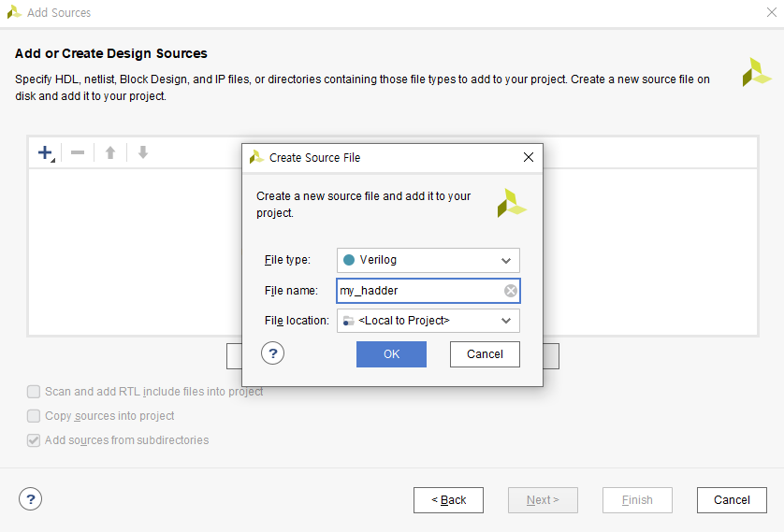Close the Add Sources window
Screen dimensions: 784x532
(x=772, y=12)
